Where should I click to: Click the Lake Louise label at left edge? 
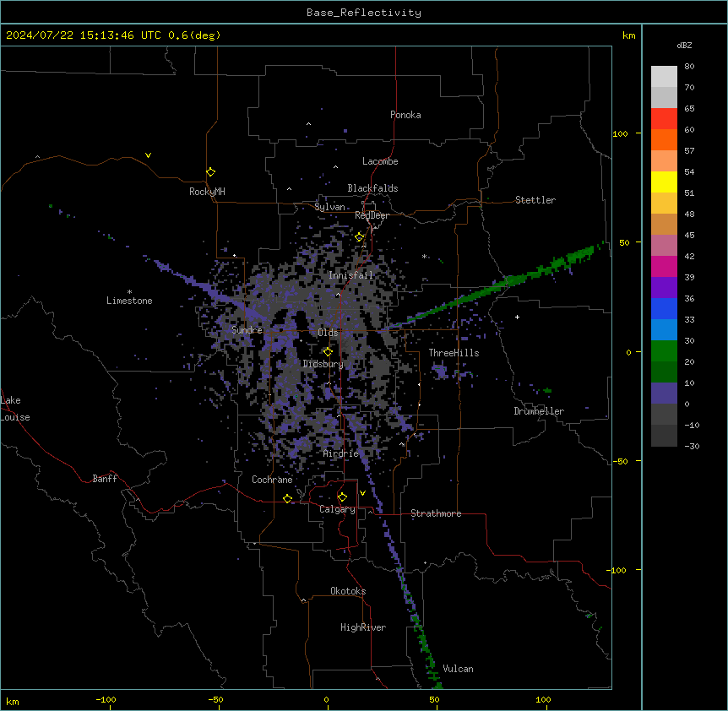[x=15, y=409]
